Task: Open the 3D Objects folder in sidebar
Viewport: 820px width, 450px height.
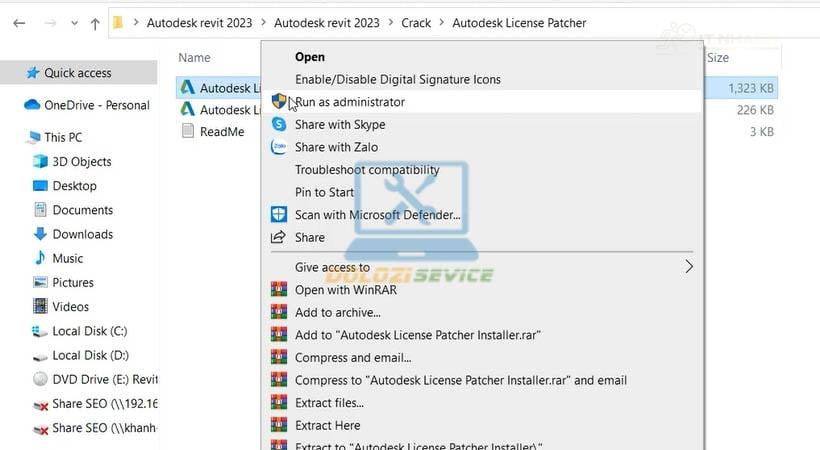Action: pyautogui.click(x=81, y=162)
